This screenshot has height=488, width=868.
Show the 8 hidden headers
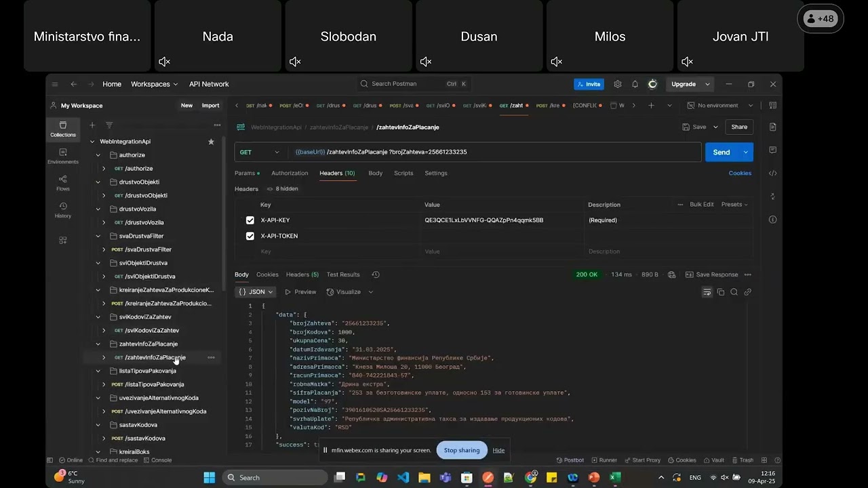coord(283,189)
